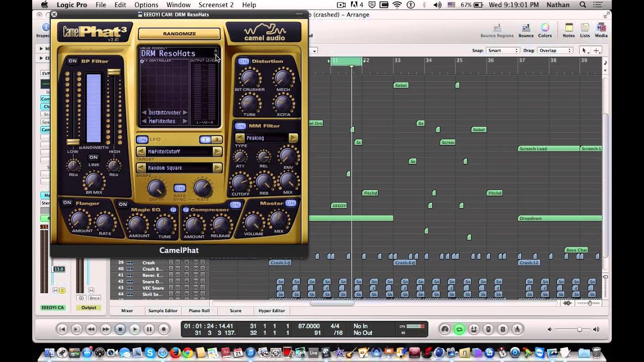Viewport: 644px width, 362px height.
Task: Click the fast forward transport button
Action: click(x=106, y=329)
